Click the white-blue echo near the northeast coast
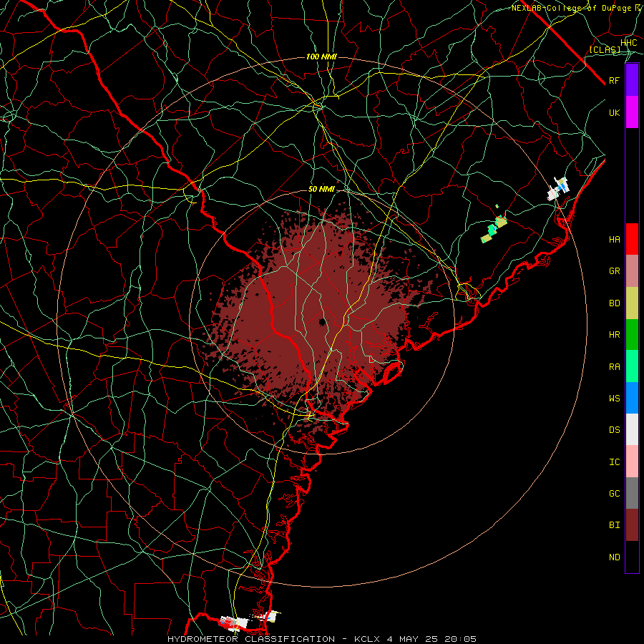The width and height of the screenshot is (644, 644). tap(559, 189)
